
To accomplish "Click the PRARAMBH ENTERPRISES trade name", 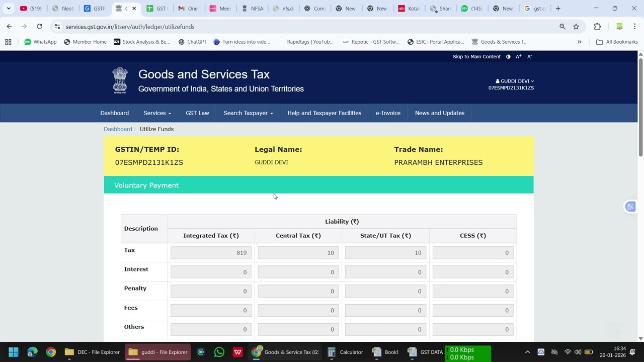I will 438,162.
